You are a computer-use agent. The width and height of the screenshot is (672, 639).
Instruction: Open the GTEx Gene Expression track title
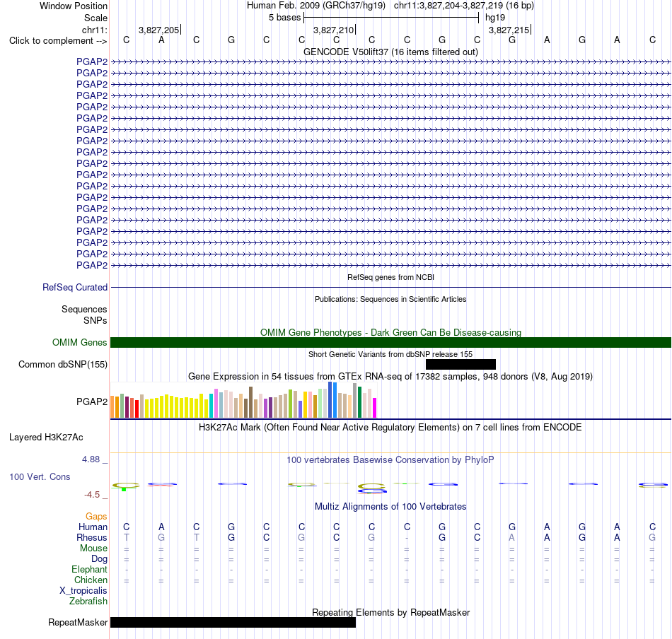tap(390, 377)
